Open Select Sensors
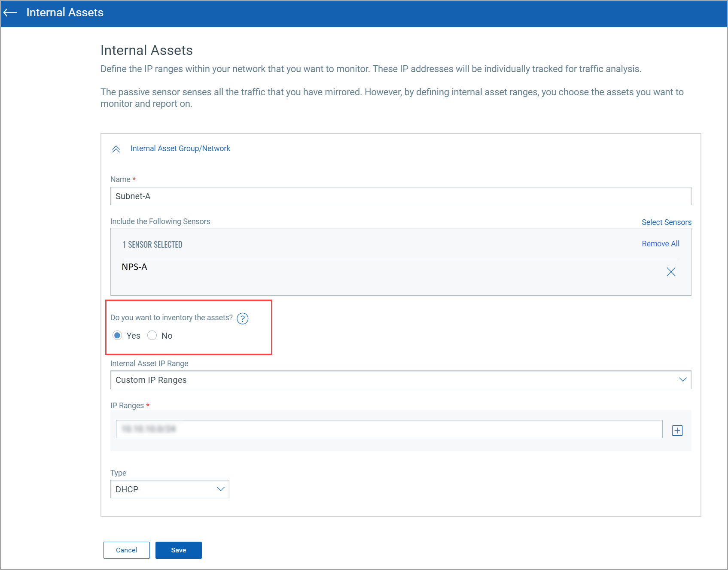Screen dimensions: 728x570 tap(666, 222)
